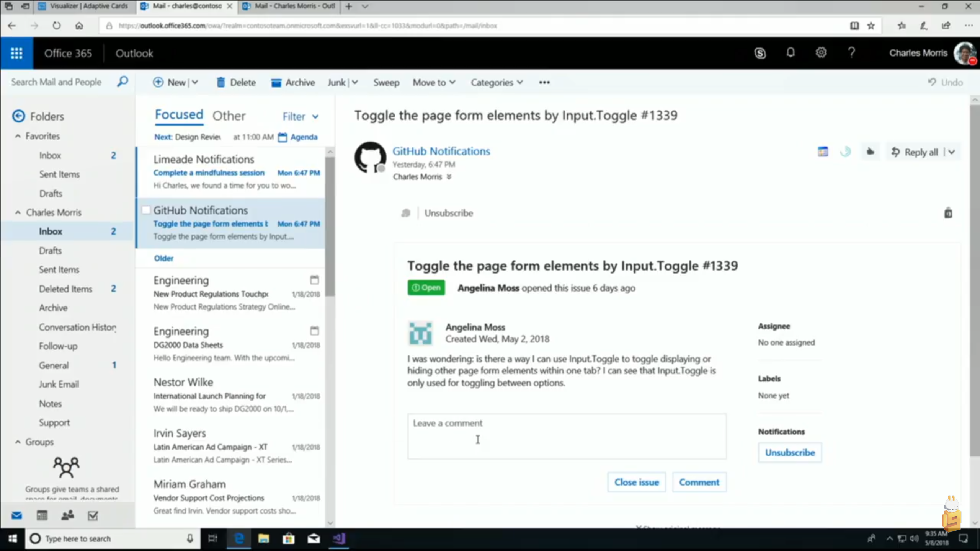Click the add-in icon next to Reply all

[823, 152]
